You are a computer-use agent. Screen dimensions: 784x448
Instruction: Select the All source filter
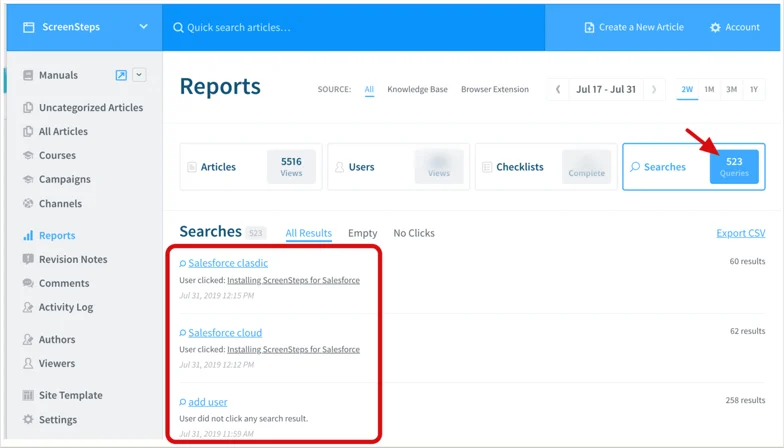pos(369,90)
